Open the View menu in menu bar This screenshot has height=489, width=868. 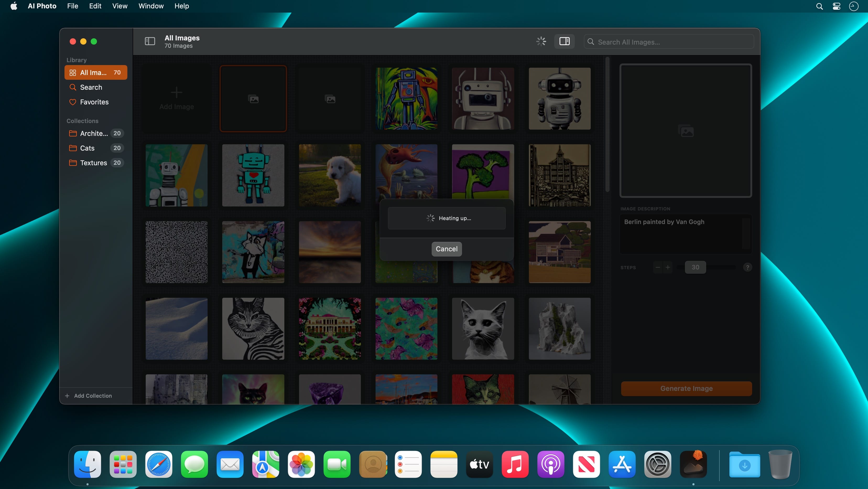[120, 6]
